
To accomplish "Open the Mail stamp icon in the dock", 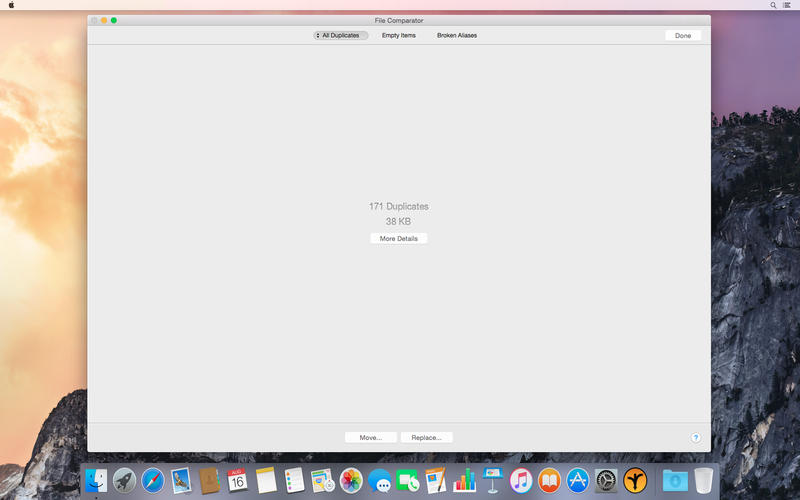I will [x=181, y=480].
